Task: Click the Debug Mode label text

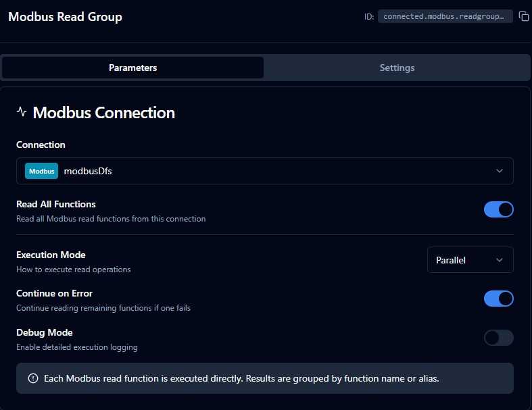Action: (x=44, y=332)
